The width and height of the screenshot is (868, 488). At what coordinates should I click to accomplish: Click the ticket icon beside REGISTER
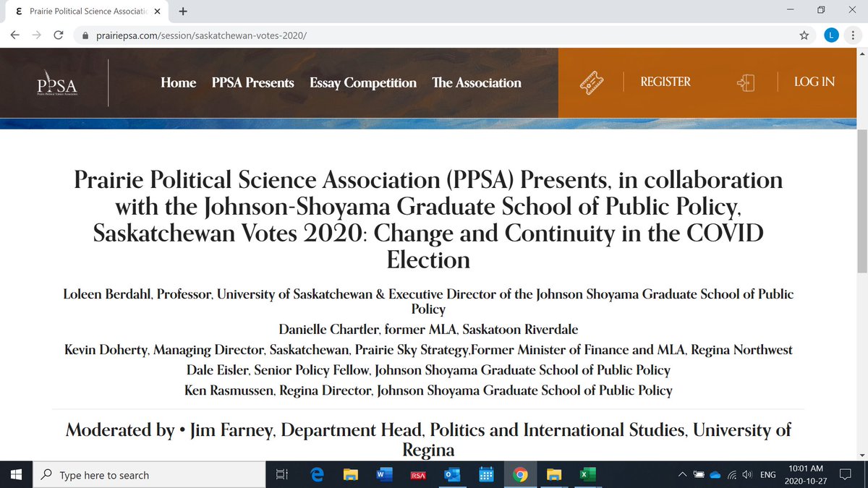point(592,82)
